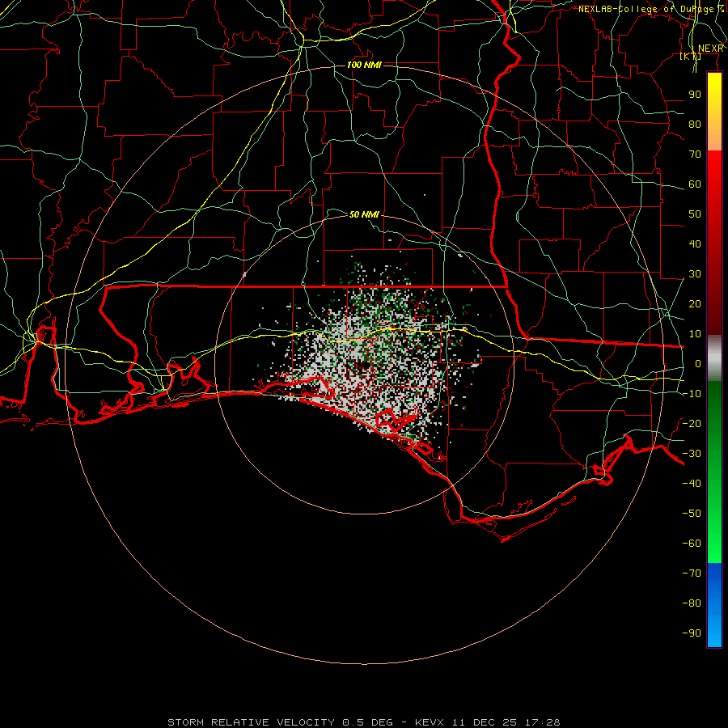
Task: Click the 17:28 timestamp in caption
Action: click(543, 722)
